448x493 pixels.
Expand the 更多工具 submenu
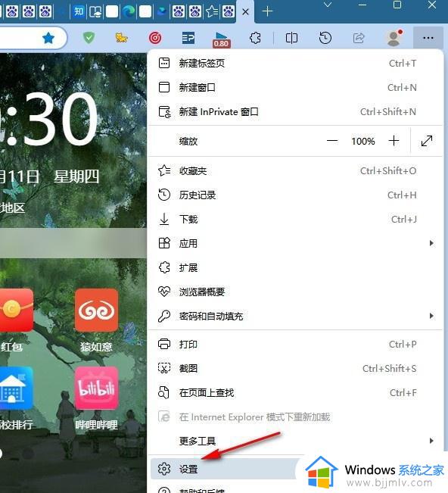pyautogui.click(x=295, y=441)
